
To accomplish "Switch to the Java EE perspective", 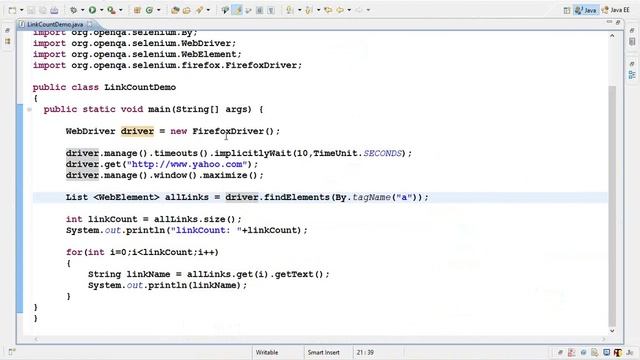I will 616,10.
